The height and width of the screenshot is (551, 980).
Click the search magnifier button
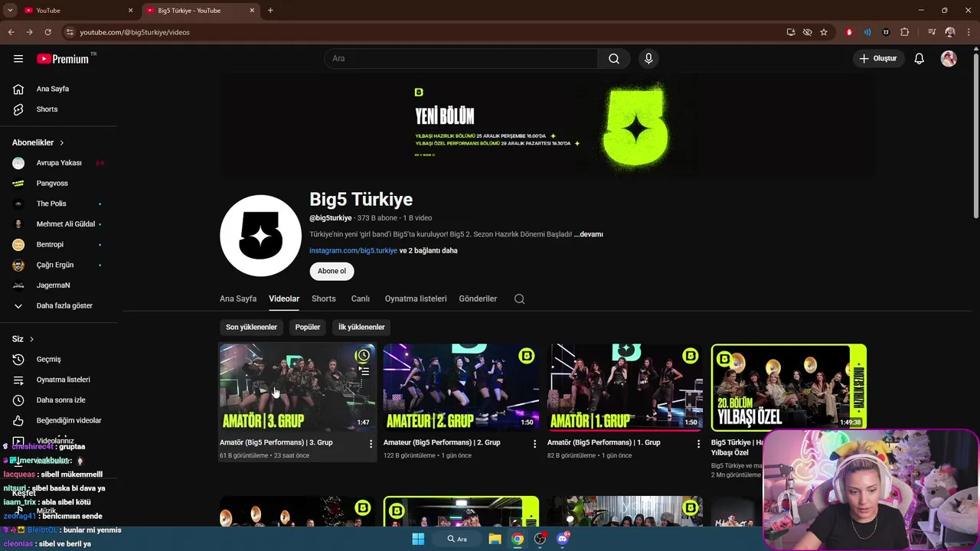[x=614, y=58]
